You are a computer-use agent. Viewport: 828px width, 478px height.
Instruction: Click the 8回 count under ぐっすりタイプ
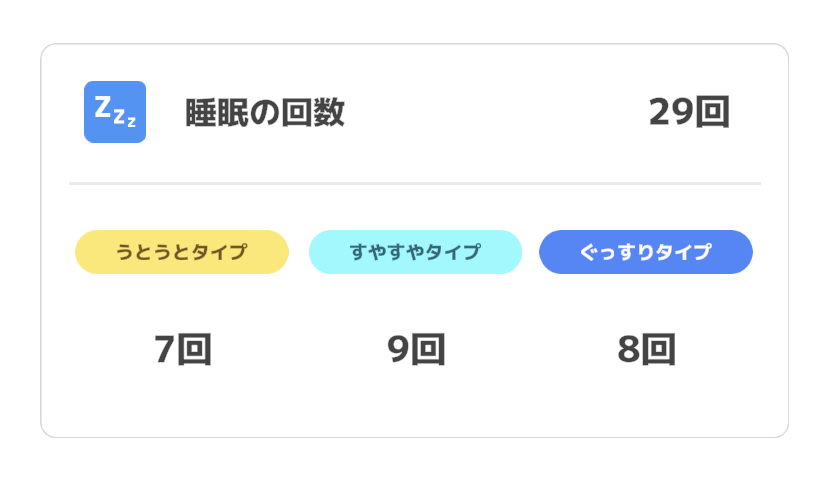[x=647, y=350]
